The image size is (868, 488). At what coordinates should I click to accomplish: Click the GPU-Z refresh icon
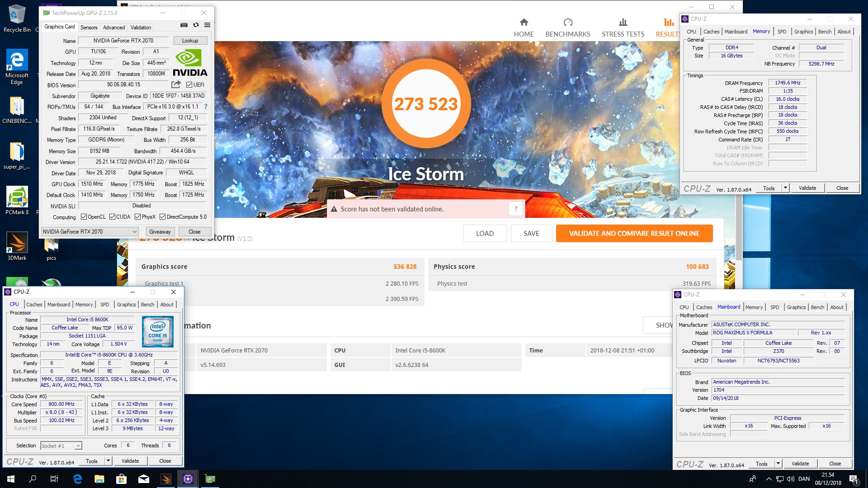(196, 25)
